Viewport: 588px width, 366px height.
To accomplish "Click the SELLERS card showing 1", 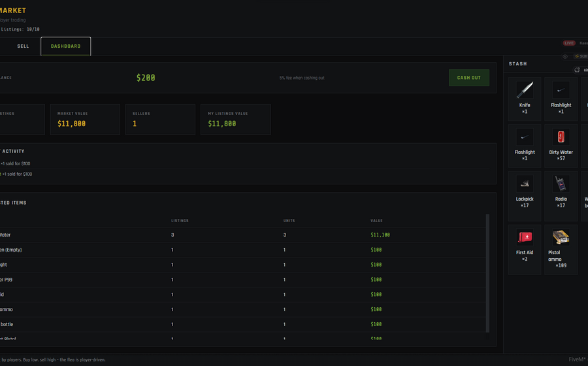I will 160,119.
